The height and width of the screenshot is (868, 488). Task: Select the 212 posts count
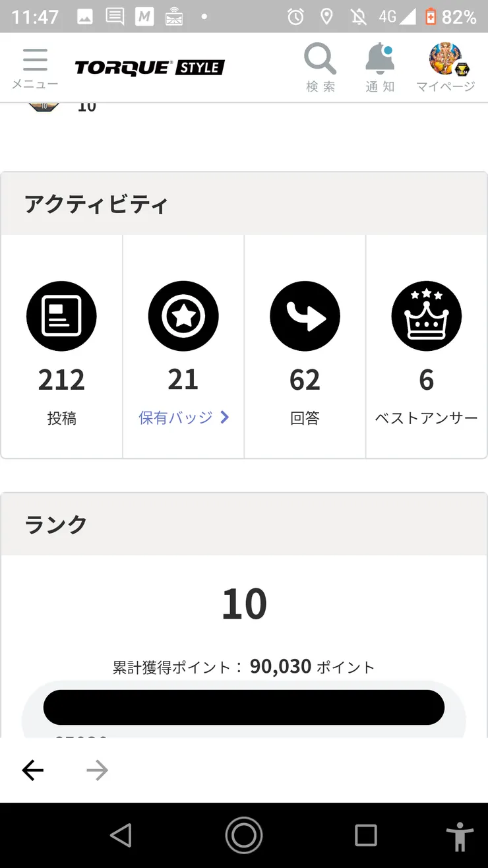click(61, 380)
